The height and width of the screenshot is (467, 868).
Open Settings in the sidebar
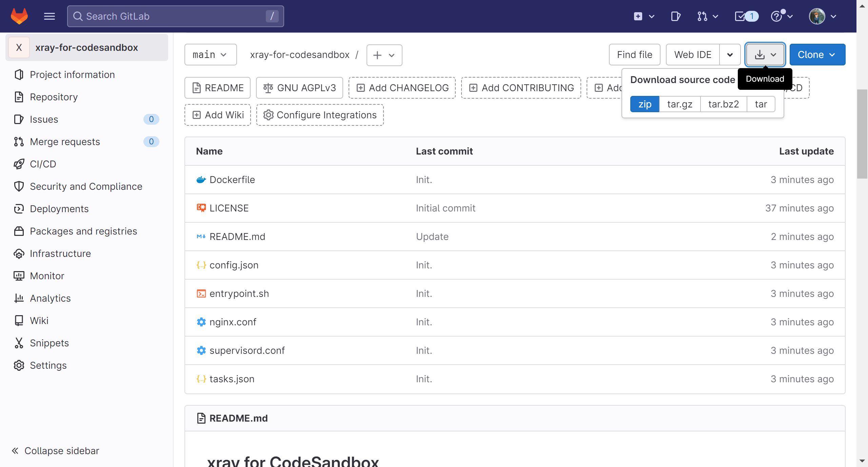tap(48, 365)
